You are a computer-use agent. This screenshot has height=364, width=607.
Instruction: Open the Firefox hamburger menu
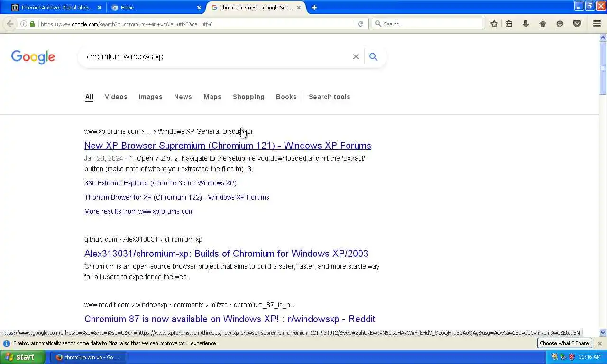(x=597, y=24)
